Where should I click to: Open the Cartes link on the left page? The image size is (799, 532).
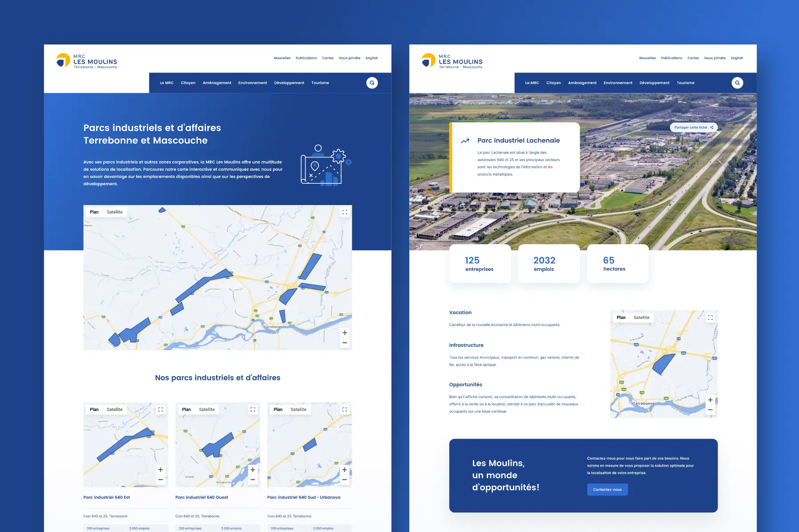328,58
